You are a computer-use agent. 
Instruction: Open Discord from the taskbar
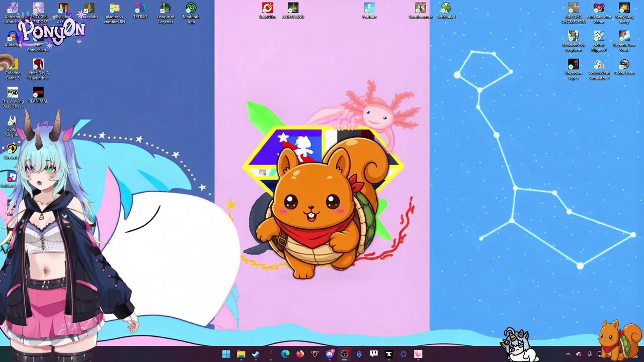click(x=330, y=354)
